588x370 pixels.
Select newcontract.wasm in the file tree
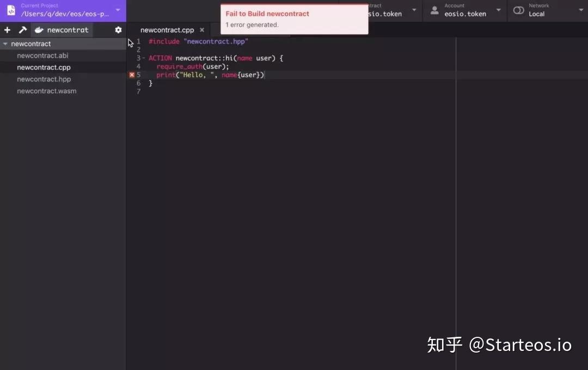(x=46, y=91)
